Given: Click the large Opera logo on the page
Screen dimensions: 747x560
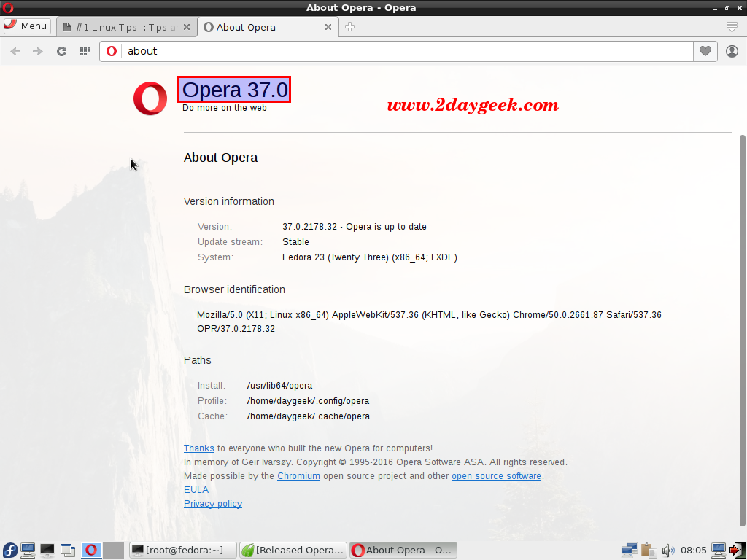Looking at the screenshot, I should [x=150, y=98].
